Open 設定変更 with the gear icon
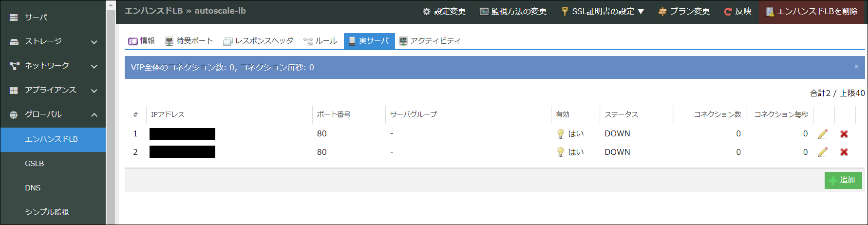The width and height of the screenshot is (868, 225). coord(444,11)
